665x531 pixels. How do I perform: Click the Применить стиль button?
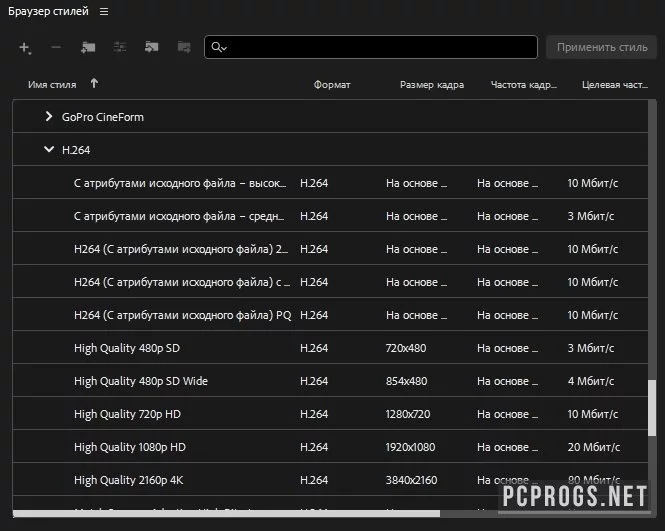[602, 47]
